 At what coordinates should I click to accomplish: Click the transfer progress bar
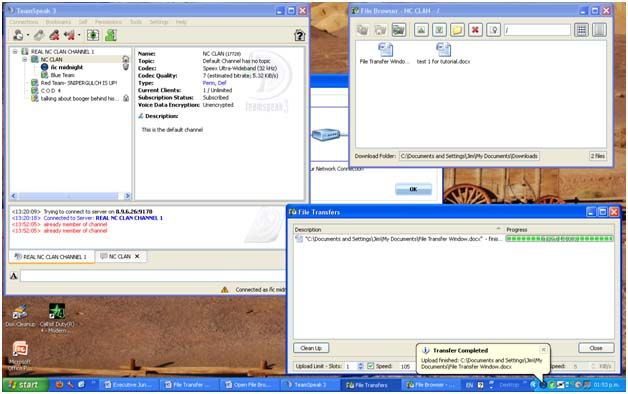[x=559, y=239]
